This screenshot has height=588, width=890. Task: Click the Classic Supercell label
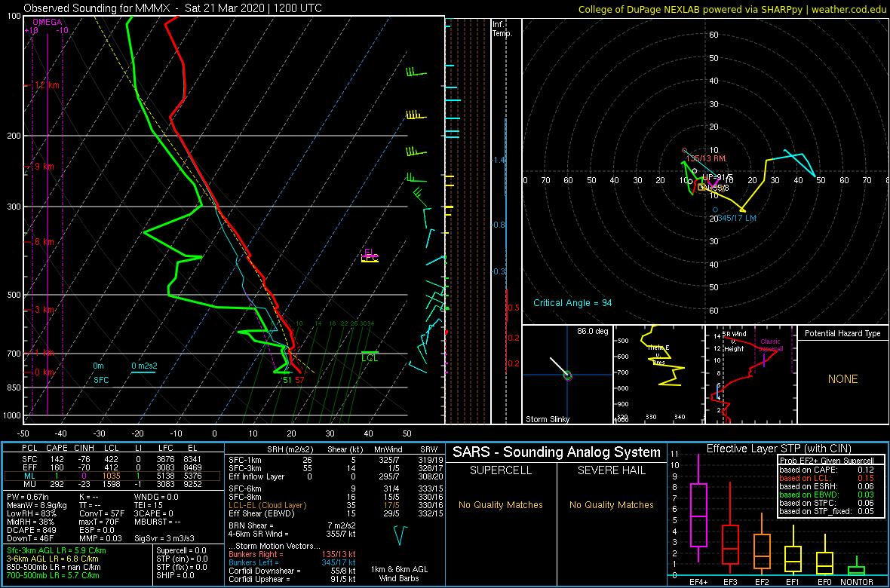[771, 346]
